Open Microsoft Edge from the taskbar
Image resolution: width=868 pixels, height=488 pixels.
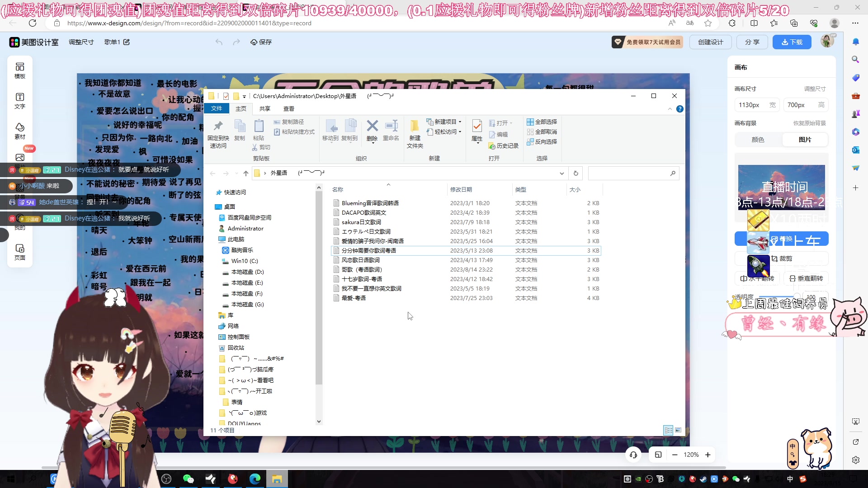[x=255, y=479]
